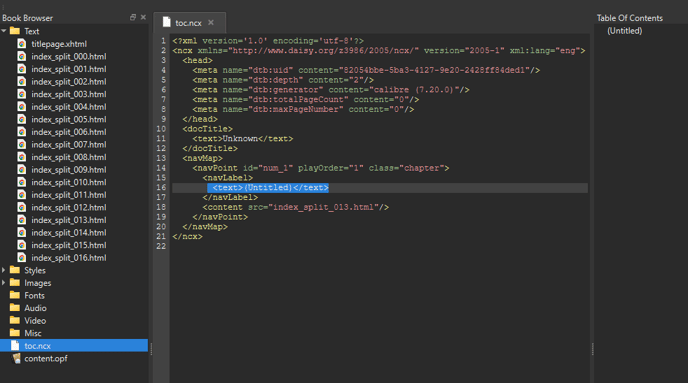
Task: Click line 18 content src index_split_013.html
Action: [296, 207]
